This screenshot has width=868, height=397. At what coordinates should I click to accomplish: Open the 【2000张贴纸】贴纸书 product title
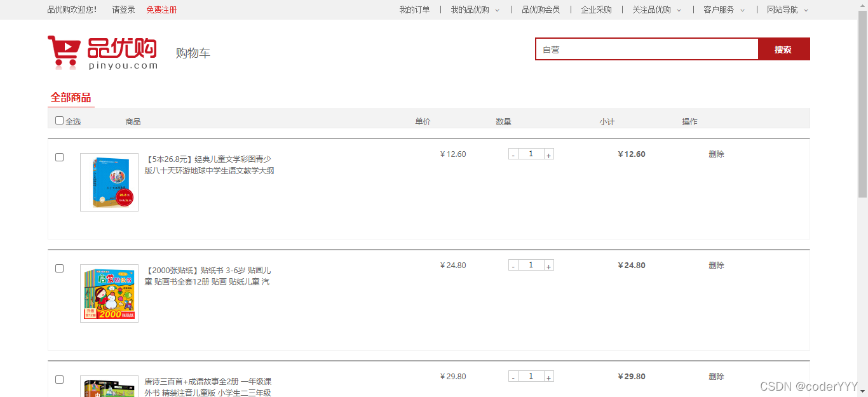pyautogui.click(x=208, y=276)
